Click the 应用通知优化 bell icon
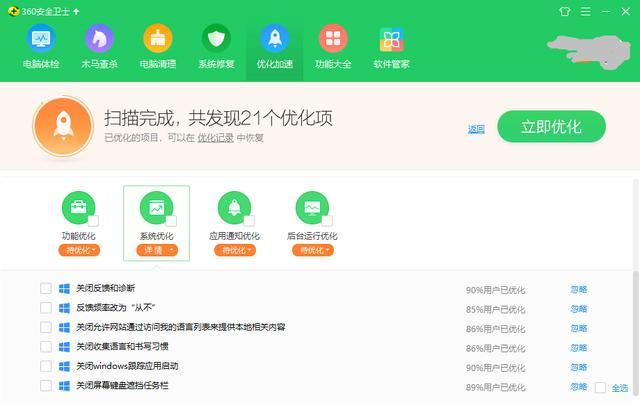 tap(234, 207)
